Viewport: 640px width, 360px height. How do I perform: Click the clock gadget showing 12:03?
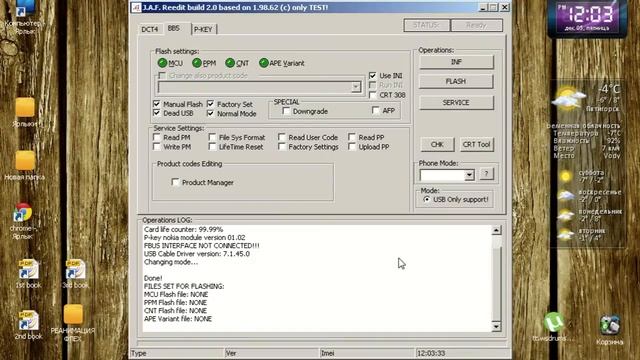click(x=588, y=17)
